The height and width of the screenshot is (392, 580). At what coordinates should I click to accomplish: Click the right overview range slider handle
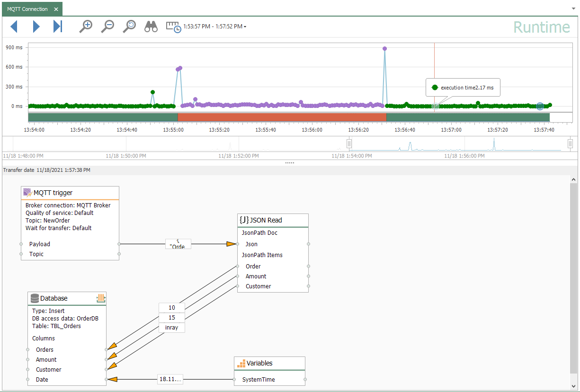(571, 143)
